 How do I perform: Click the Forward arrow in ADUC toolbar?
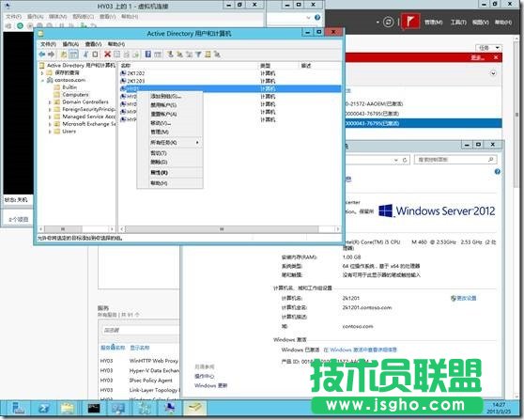[51, 54]
